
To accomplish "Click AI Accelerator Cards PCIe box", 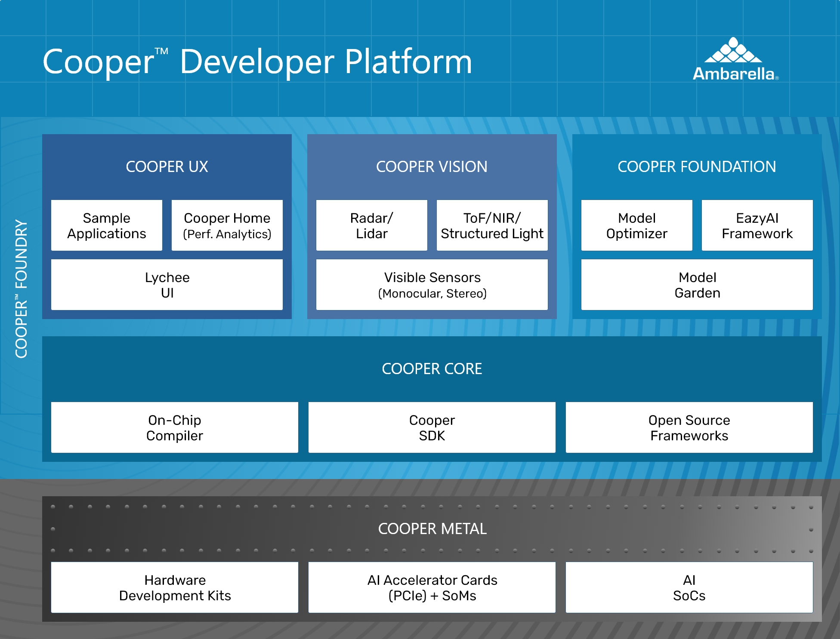I will pyautogui.click(x=432, y=587).
